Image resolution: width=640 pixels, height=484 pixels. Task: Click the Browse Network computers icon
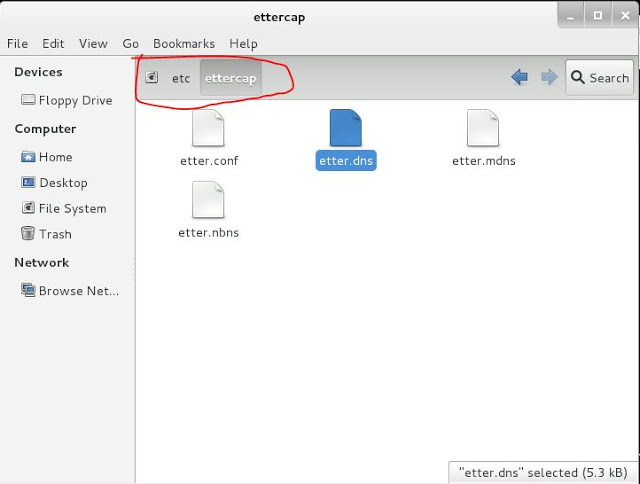pos(28,290)
